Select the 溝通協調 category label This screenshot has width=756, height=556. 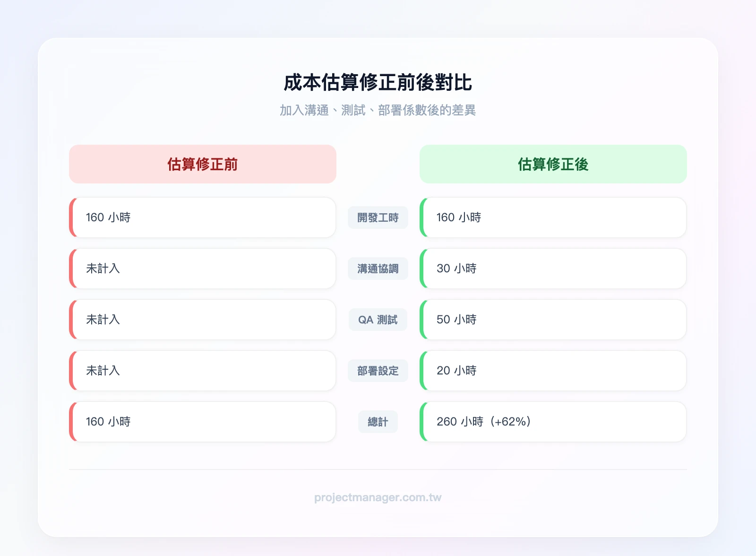pyautogui.click(x=378, y=269)
